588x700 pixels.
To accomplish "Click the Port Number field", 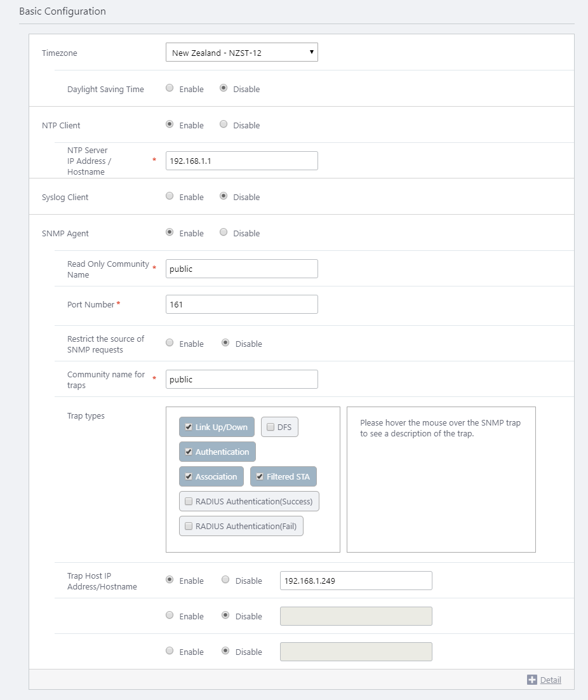I will (x=241, y=304).
